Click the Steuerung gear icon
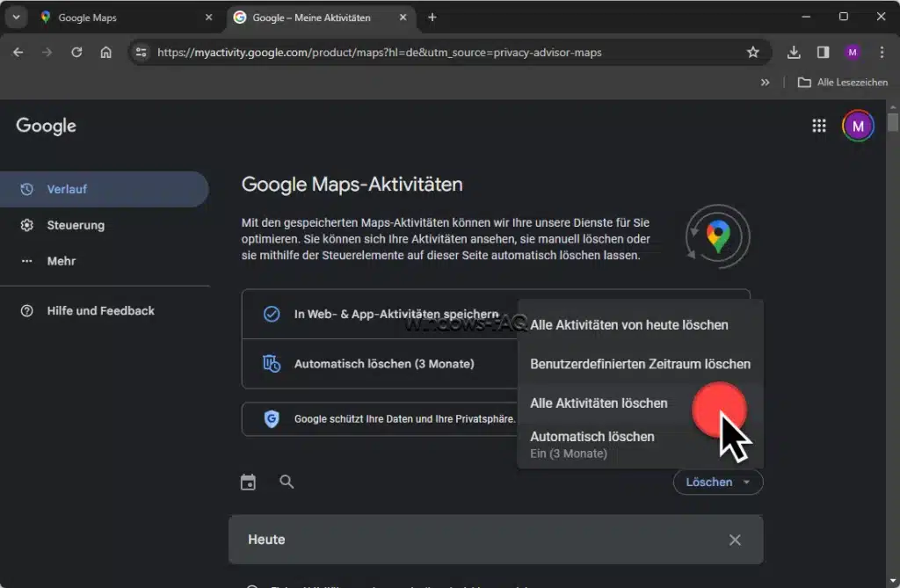This screenshot has height=588, width=900. (26, 225)
